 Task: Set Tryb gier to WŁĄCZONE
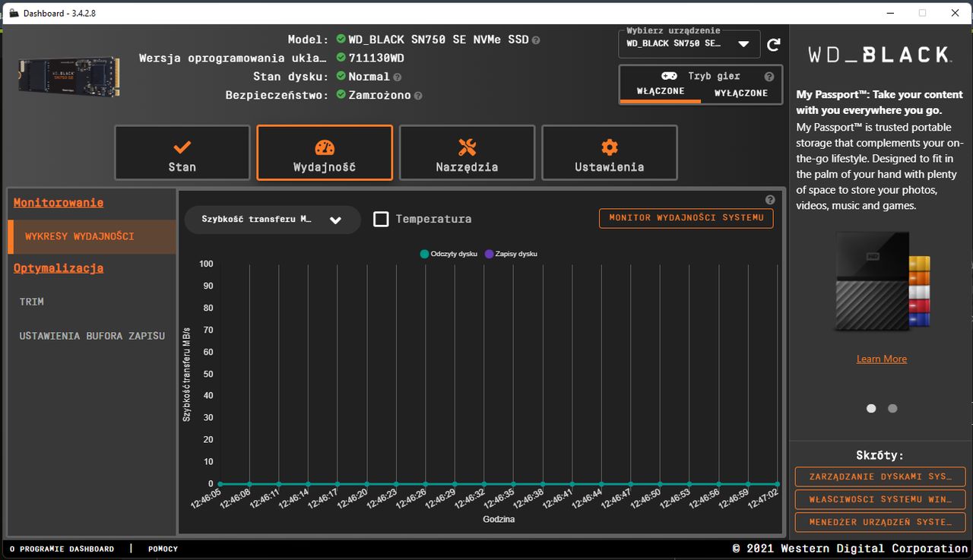coord(661,92)
